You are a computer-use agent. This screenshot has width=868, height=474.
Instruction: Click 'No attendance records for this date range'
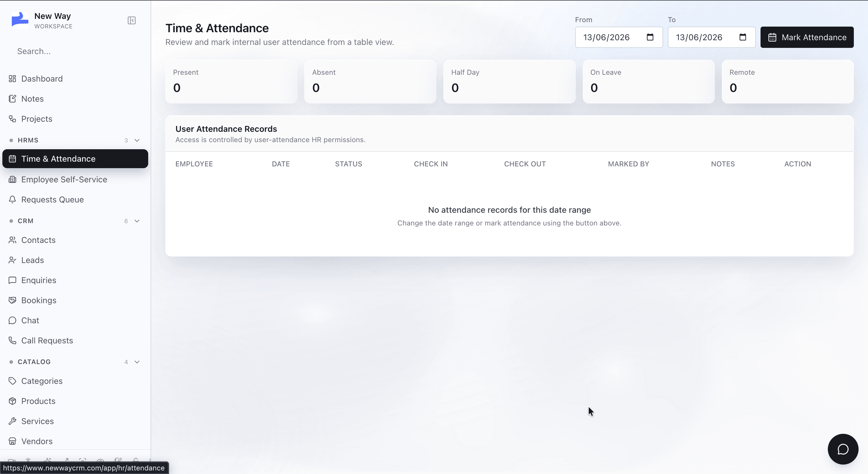click(510, 210)
